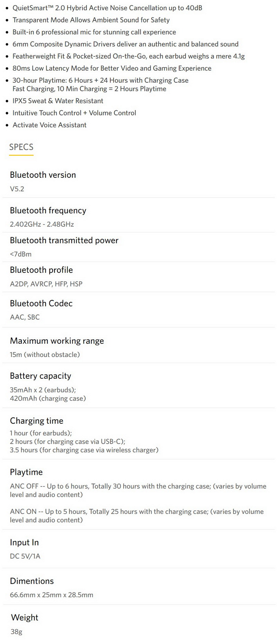Select the Bluetooth Codec heading

41,303
